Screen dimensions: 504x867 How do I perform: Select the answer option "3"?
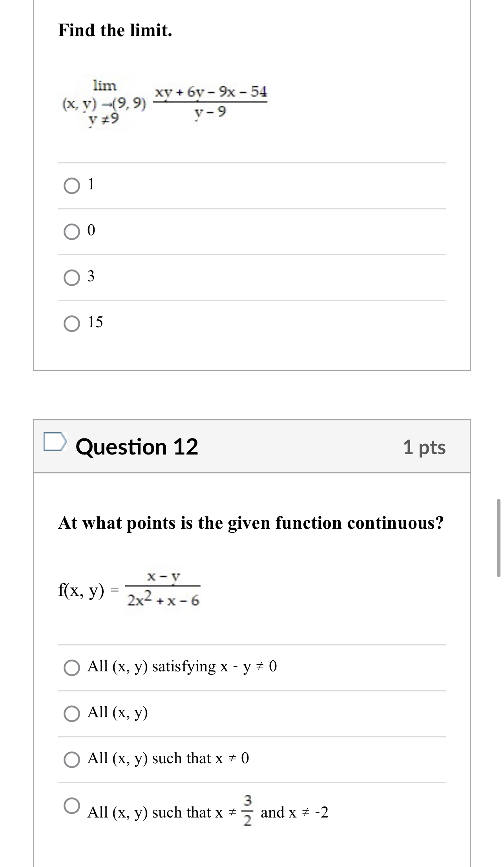tap(91, 278)
